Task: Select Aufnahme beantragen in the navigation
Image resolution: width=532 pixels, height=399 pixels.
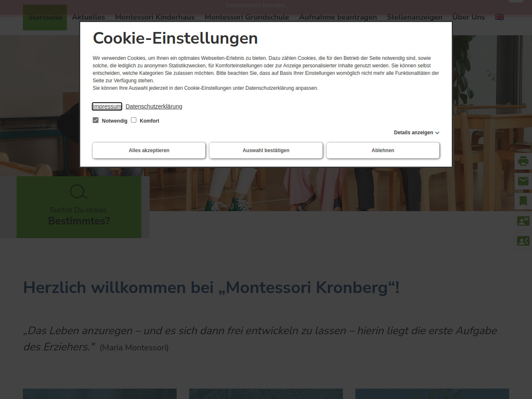Action: click(337, 17)
